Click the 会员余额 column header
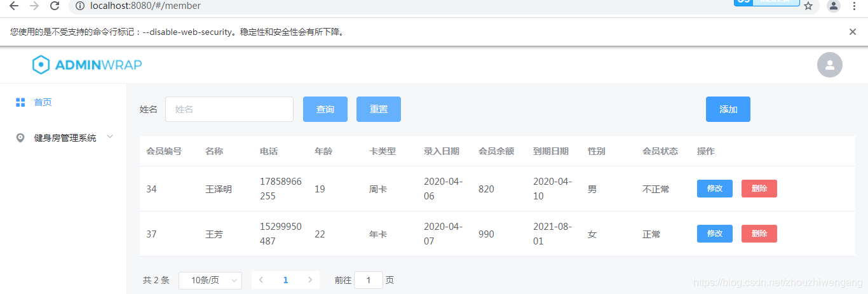868x294 pixels. click(496, 151)
